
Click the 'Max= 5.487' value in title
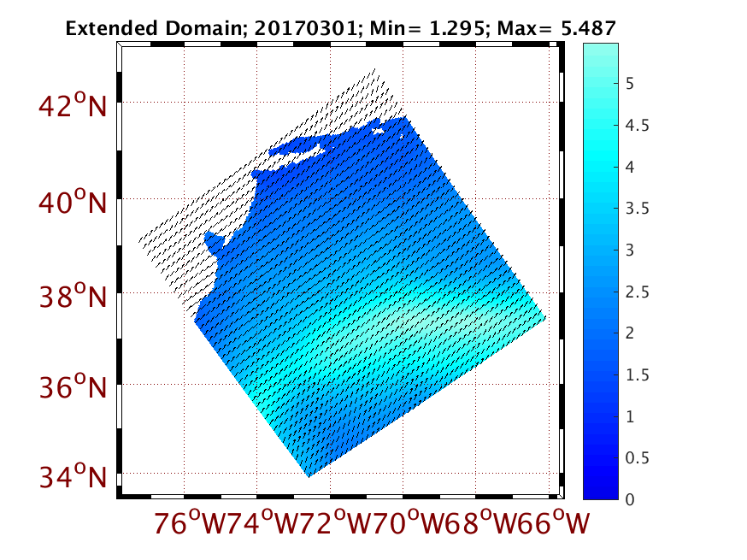[x=556, y=28]
